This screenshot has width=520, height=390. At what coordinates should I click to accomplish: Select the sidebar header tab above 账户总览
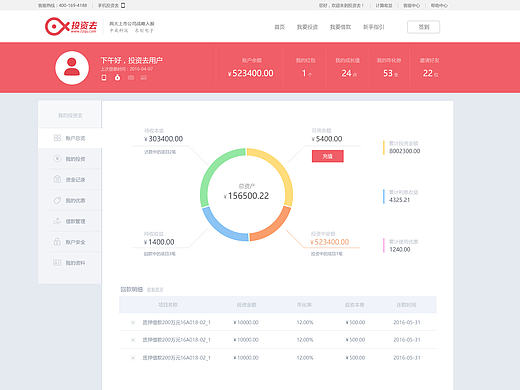(70, 115)
